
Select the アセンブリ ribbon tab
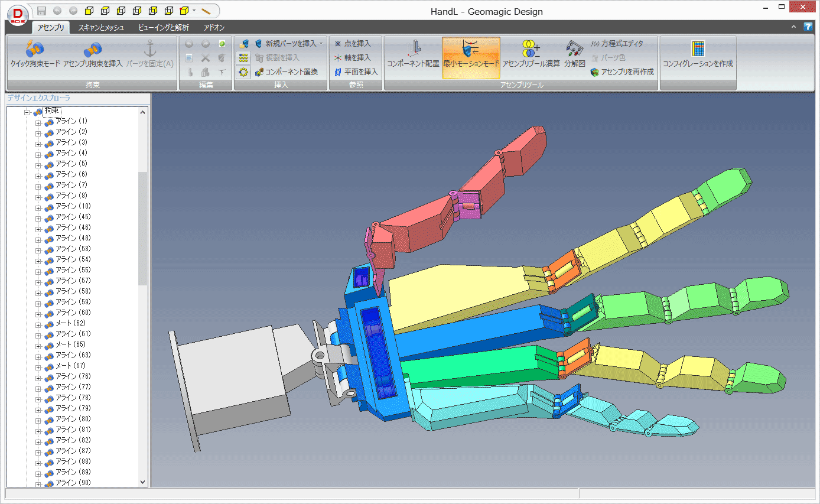(x=51, y=27)
